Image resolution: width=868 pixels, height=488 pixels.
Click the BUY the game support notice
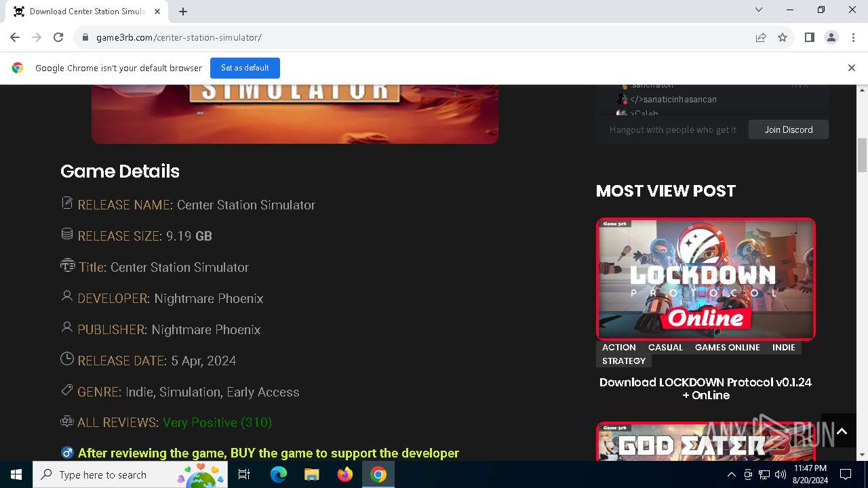tap(269, 453)
